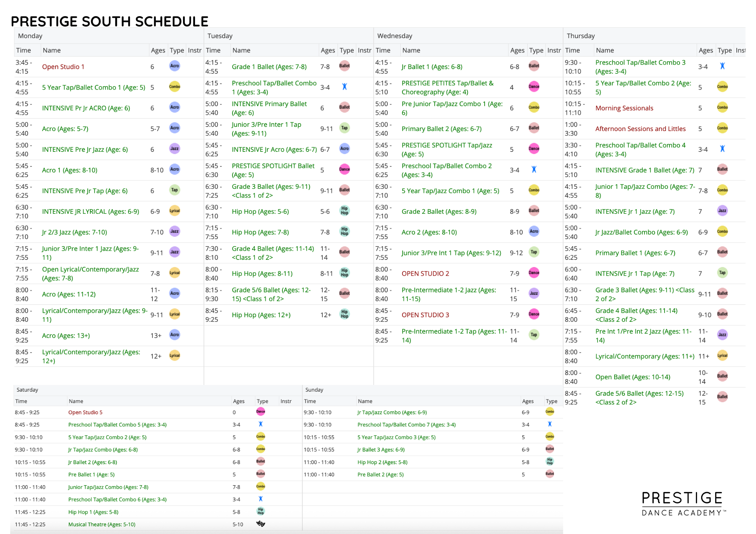Click Combo icon for Monday 5 Year Tap/Ballet Combo 1
756x534 pixels.
(175, 86)
